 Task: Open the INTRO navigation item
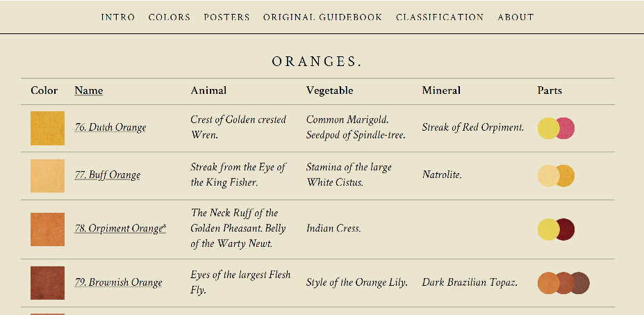(x=117, y=17)
